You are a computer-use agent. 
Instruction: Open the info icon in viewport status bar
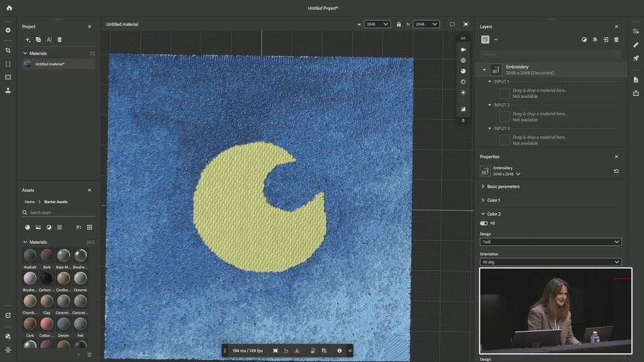tap(339, 351)
